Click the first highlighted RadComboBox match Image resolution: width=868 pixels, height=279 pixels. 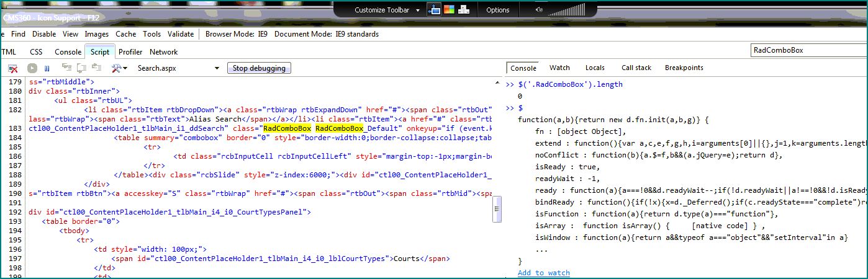(x=287, y=128)
